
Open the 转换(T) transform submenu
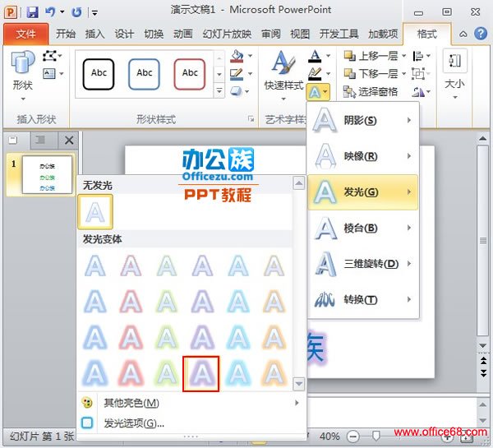(x=363, y=299)
